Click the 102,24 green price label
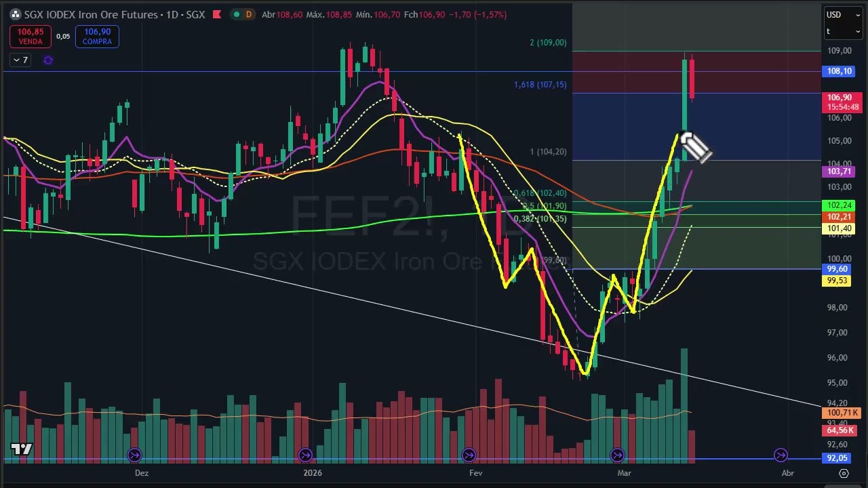 840,205
